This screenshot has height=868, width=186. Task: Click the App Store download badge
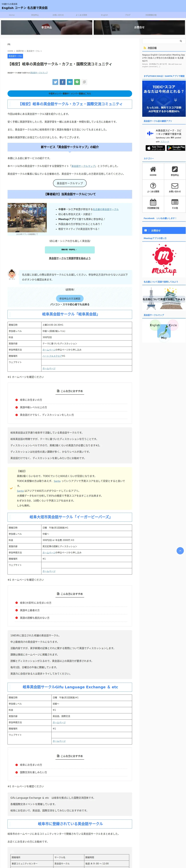pos(155,148)
